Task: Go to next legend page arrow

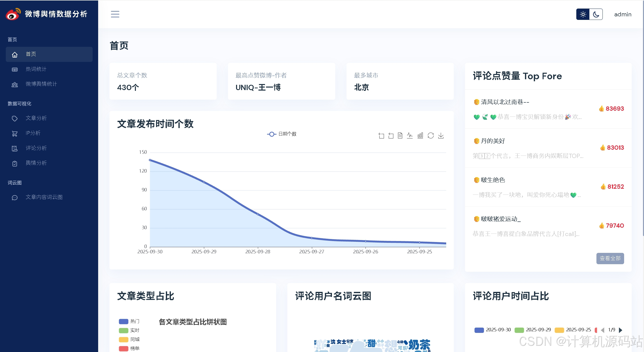Action: tap(620, 330)
